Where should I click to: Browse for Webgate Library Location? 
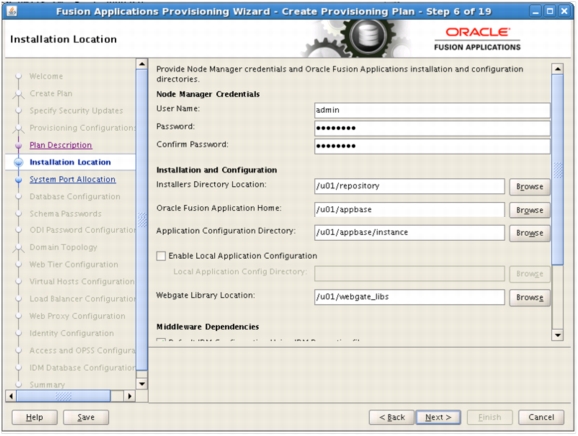(x=529, y=297)
